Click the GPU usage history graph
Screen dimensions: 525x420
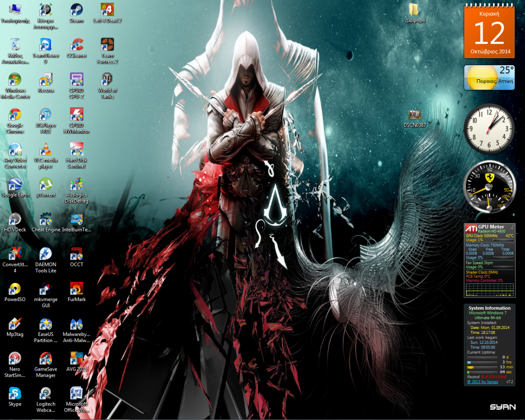coord(490,289)
